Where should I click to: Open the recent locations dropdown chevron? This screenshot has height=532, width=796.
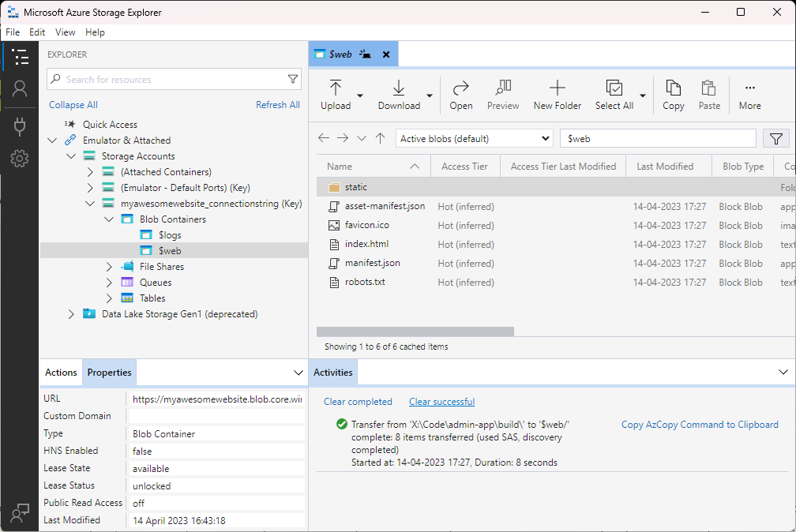362,138
